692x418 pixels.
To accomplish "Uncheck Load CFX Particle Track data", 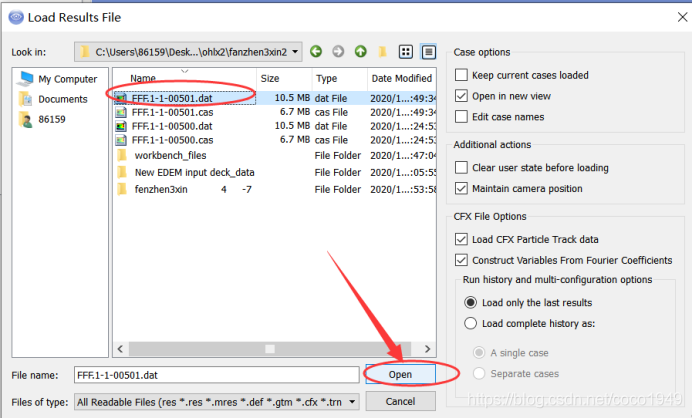I will click(x=461, y=239).
